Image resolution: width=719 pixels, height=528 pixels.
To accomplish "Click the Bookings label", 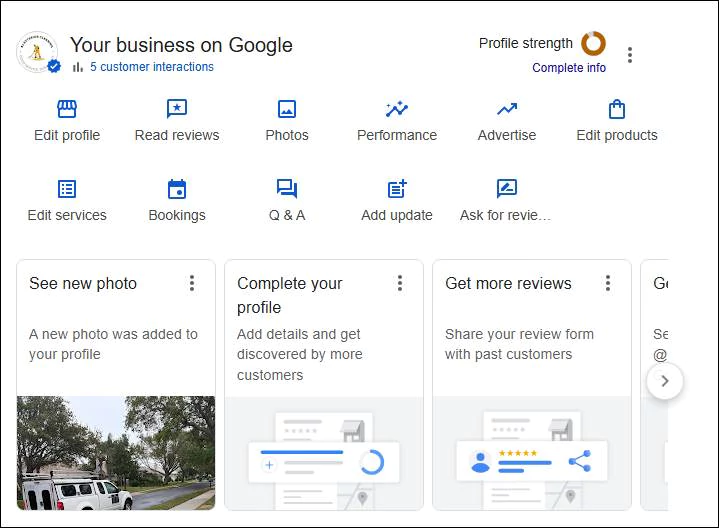I will 177,215.
